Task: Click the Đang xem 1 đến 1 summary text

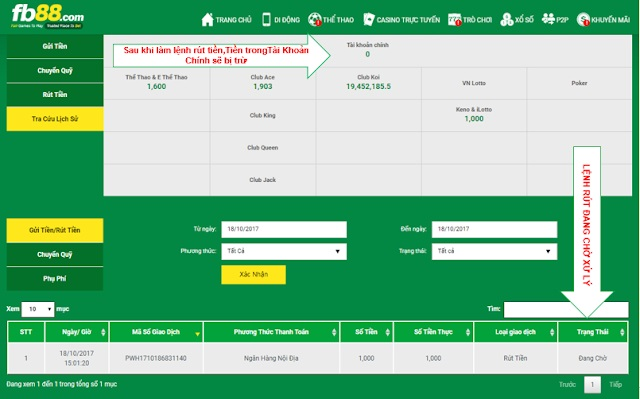Action: click(62, 384)
